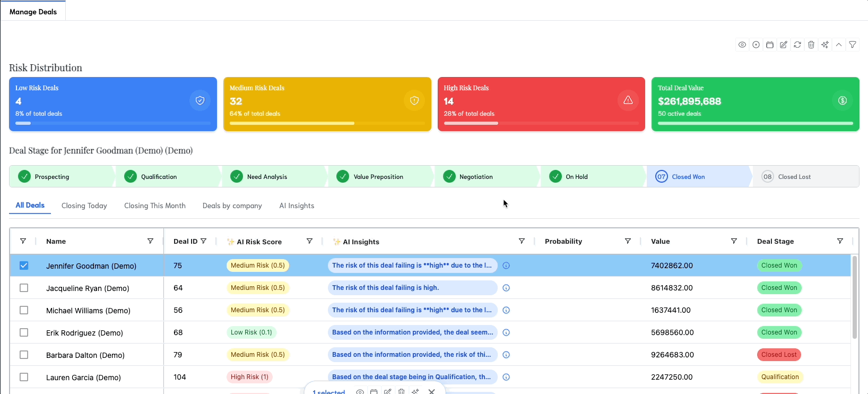Click the AI sparkles icon in top toolbar
The height and width of the screenshot is (394, 868).
825,45
